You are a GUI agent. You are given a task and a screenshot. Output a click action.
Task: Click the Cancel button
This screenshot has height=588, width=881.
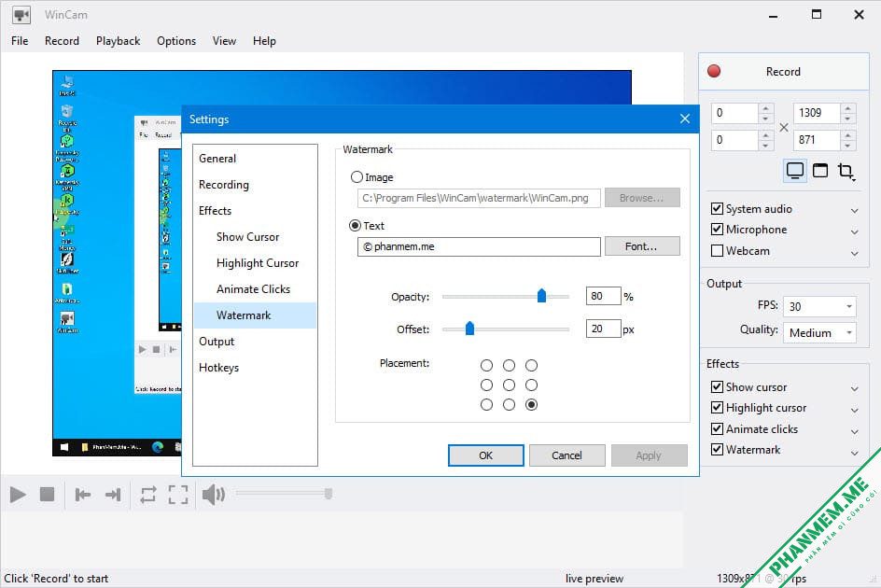566,455
